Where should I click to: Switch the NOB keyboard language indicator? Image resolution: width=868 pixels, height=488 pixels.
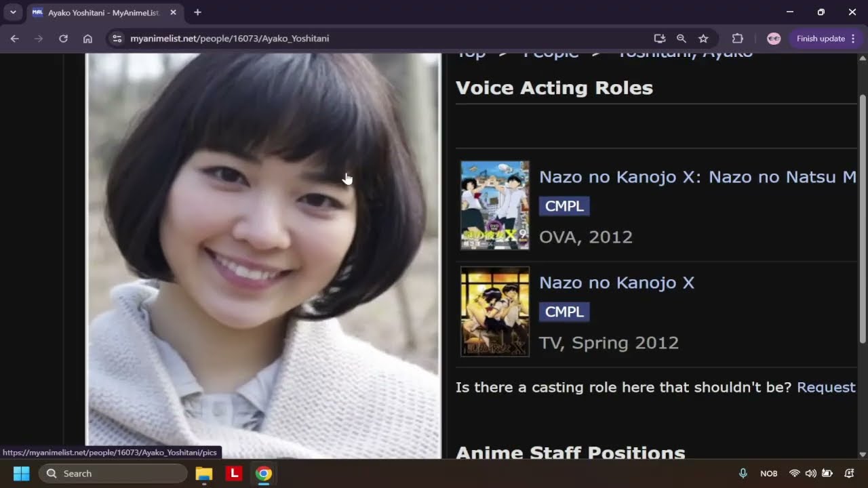(x=769, y=473)
